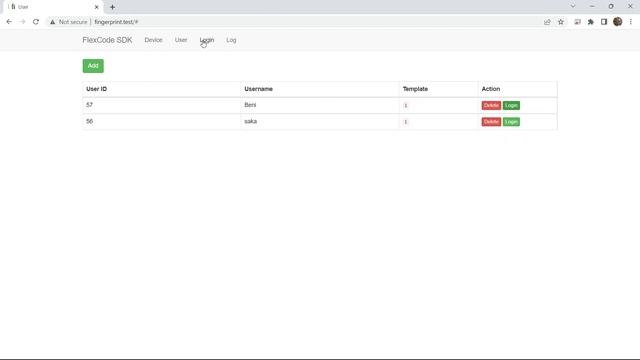Viewport: 640px width, 360px height.
Task: Click the share page icon in address bar
Action: 547,22
